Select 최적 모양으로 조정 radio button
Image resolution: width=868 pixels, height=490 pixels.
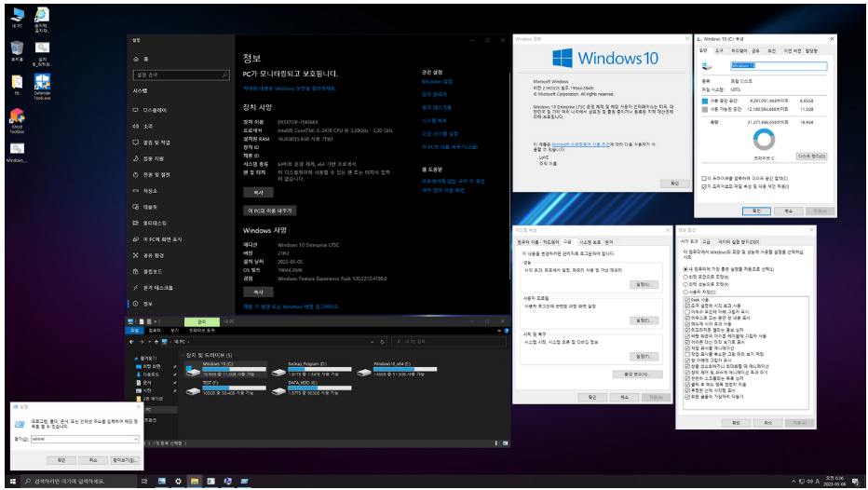pyautogui.click(x=685, y=277)
